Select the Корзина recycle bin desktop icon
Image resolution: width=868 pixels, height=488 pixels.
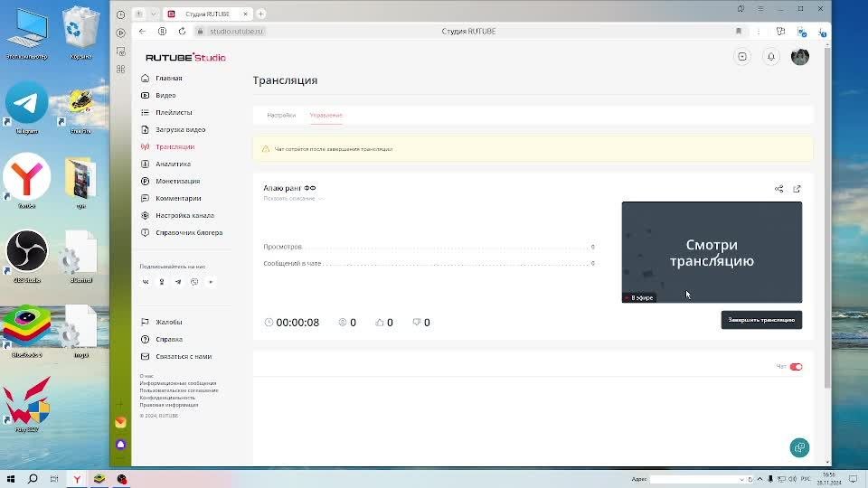pyautogui.click(x=80, y=33)
